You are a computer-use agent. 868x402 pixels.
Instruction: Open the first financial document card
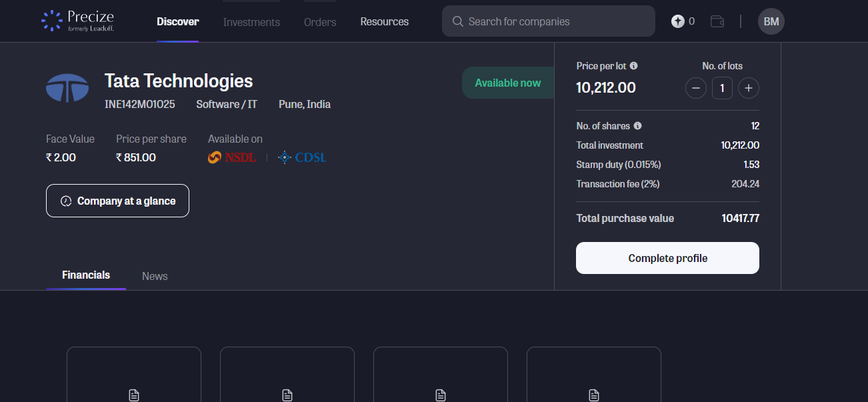[x=134, y=375]
